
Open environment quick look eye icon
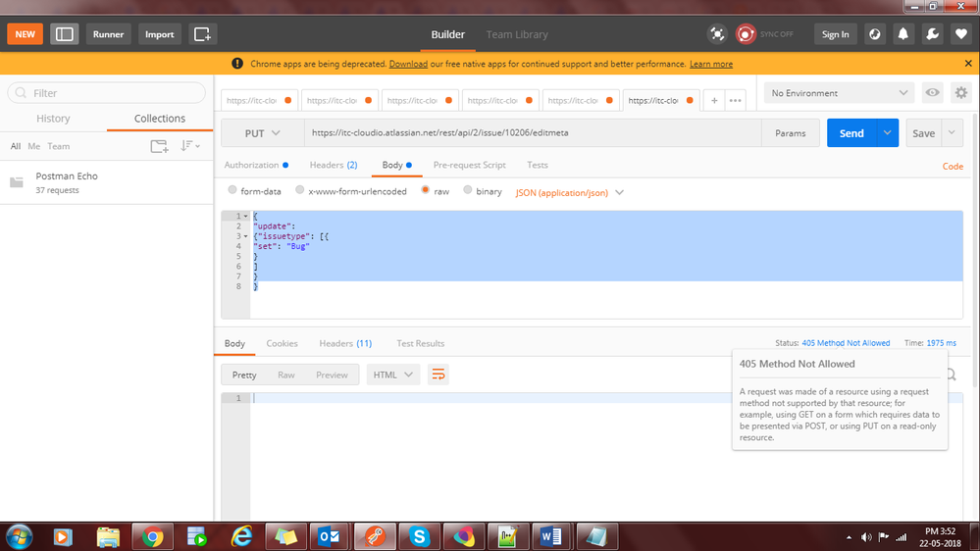coord(932,92)
